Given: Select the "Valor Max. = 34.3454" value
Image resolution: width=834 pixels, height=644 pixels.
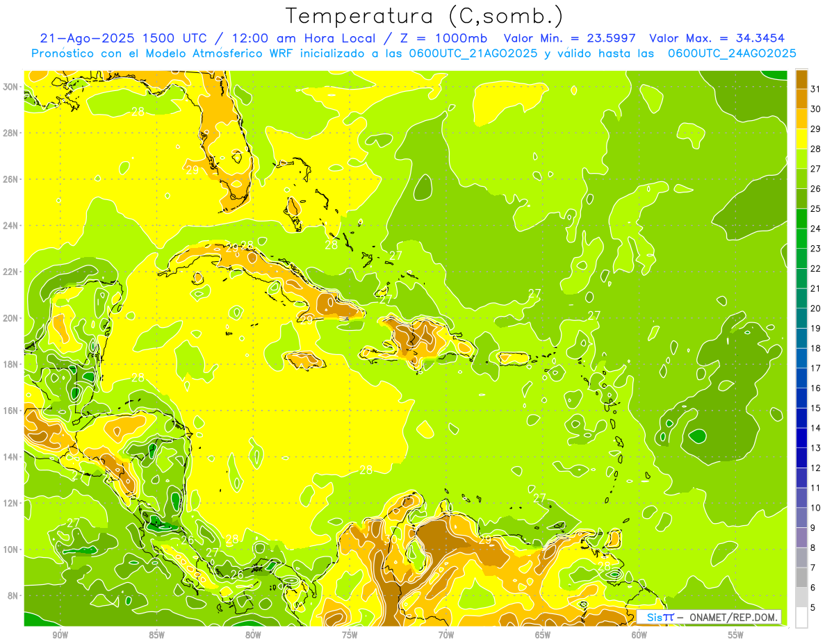Looking at the screenshot, I should 717,38.
